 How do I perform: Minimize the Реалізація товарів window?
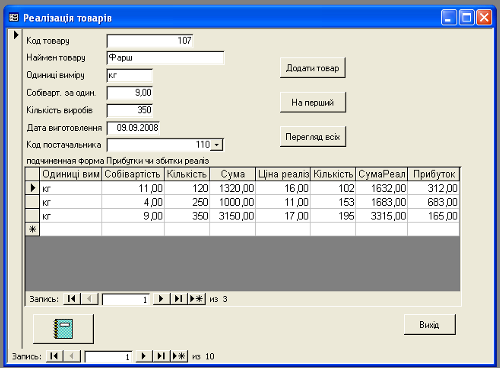pos(449,17)
